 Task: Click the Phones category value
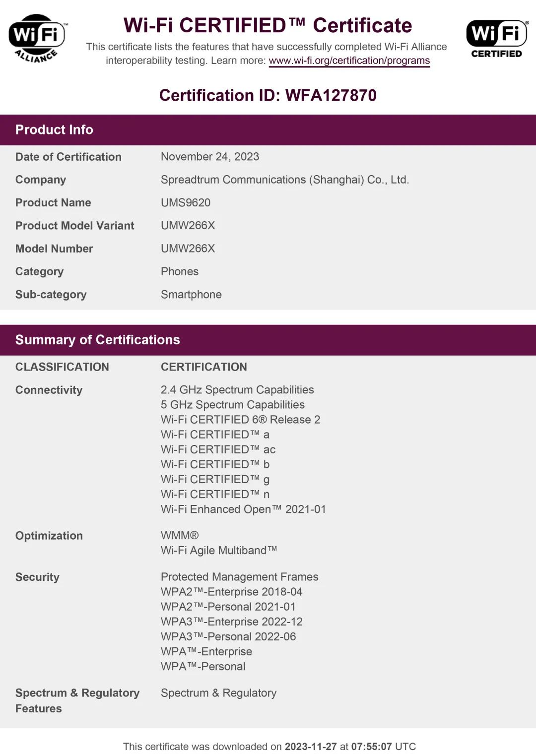point(180,272)
